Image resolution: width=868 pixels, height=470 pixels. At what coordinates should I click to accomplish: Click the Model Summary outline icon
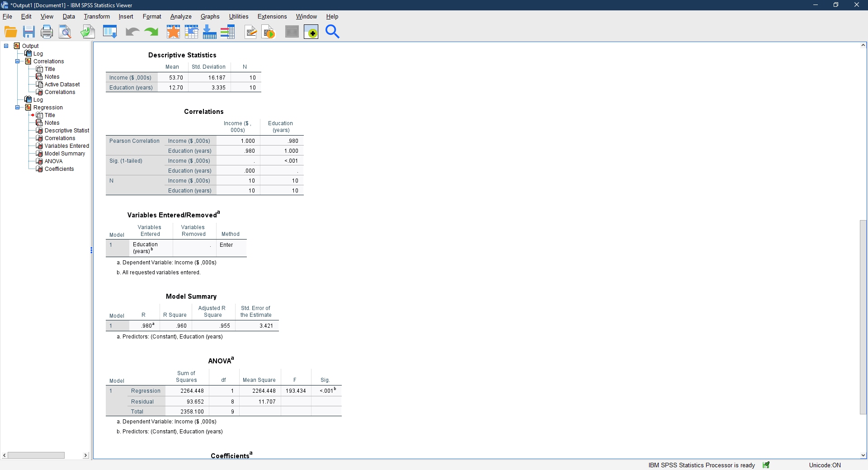tap(39, 154)
